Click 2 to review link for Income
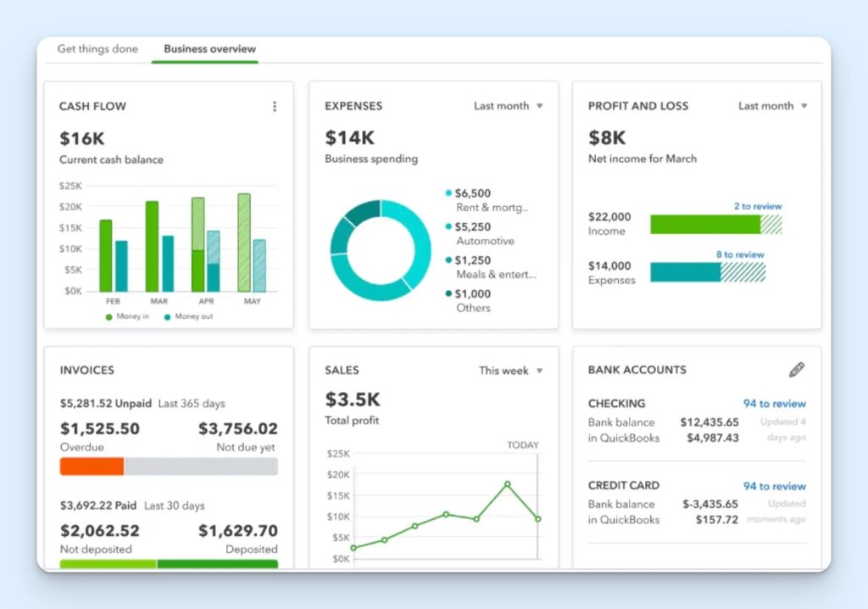Image resolution: width=868 pixels, height=609 pixels. point(758,206)
